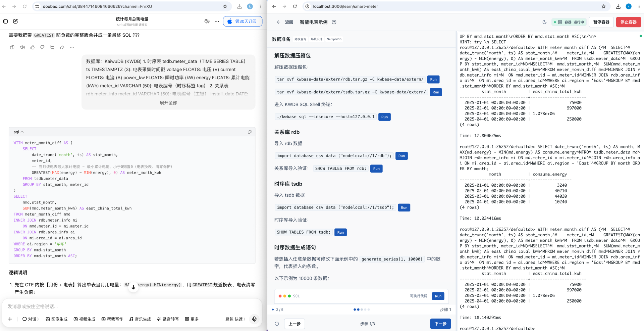The width and height of the screenshot is (644, 331).
Task: Go back with the 返回 link
Action: tap(285, 22)
